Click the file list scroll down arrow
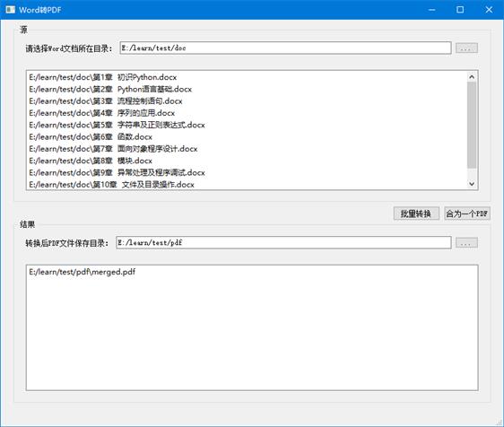Image resolution: width=504 pixels, height=427 pixels. (472, 184)
